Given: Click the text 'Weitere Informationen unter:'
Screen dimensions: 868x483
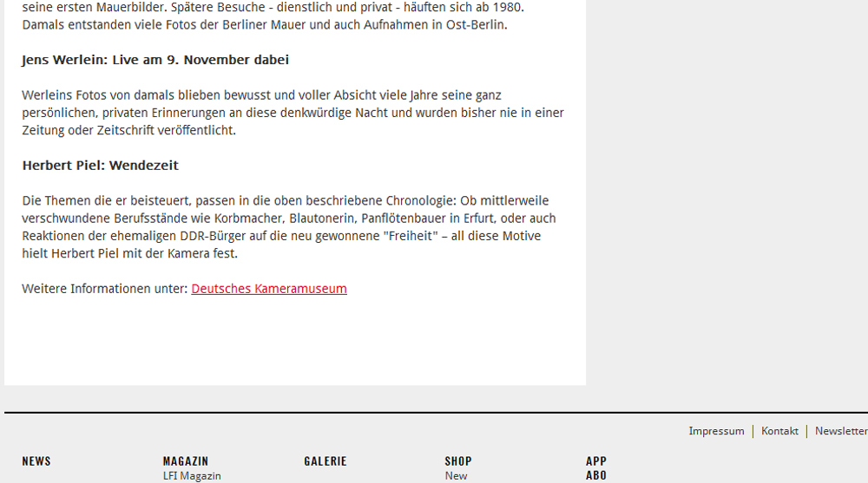Looking at the screenshot, I should [105, 289].
